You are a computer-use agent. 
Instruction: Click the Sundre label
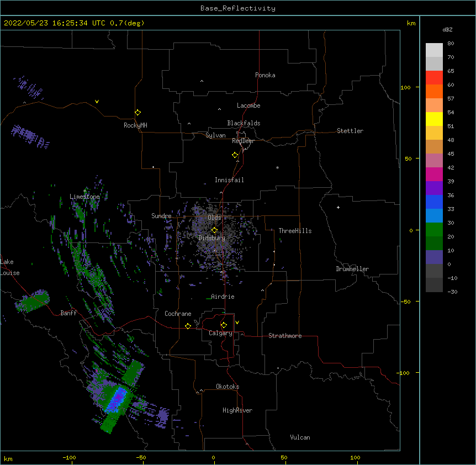coord(161,216)
